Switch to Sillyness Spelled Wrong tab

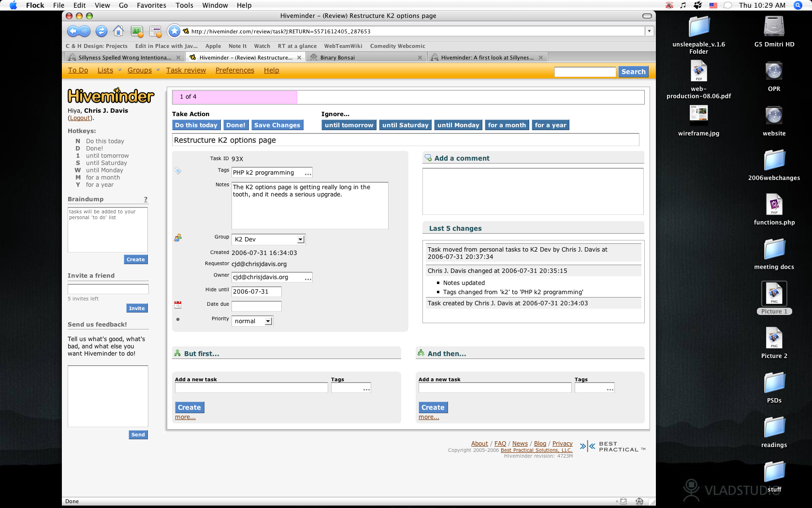coord(124,58)
